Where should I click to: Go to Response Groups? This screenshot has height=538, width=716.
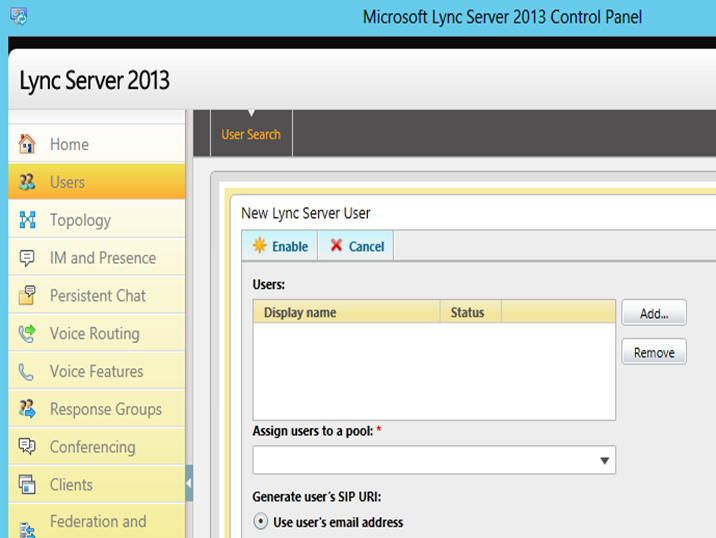97,409
